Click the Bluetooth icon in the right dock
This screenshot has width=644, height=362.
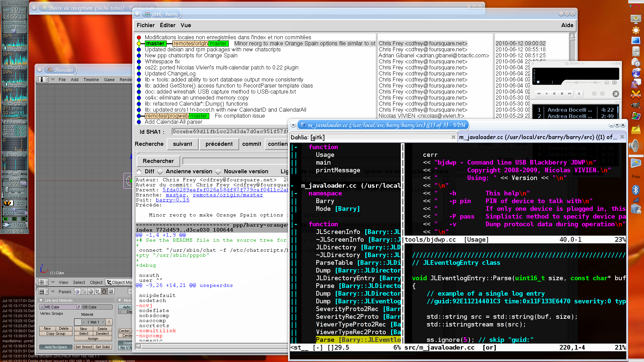click(x=636, y=190)
